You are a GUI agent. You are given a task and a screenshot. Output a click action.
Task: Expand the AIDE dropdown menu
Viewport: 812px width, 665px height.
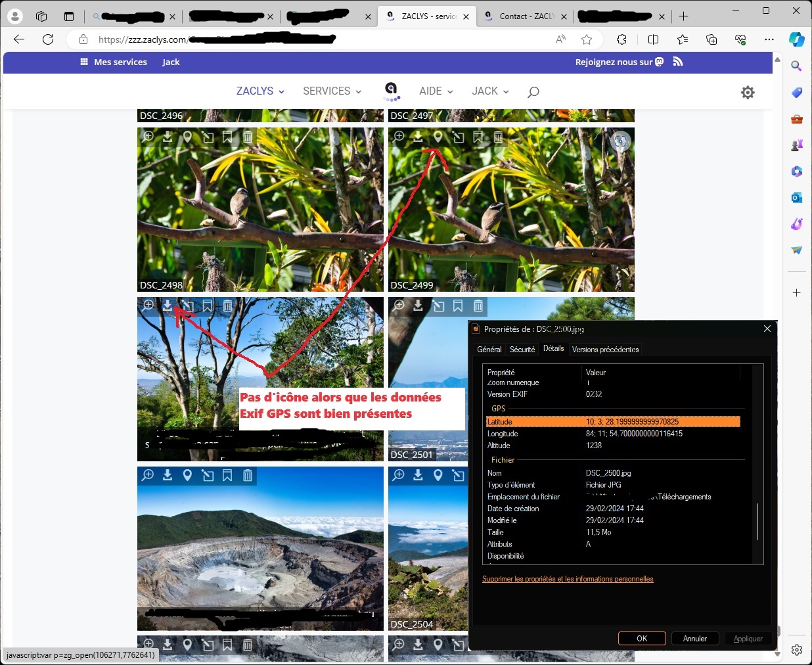(x=436, y=91)
